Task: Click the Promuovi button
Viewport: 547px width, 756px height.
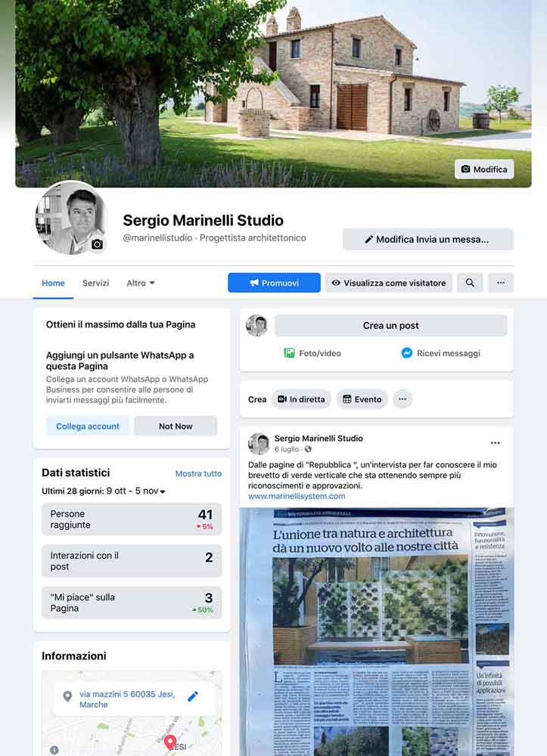Action: tap(274, 283)
